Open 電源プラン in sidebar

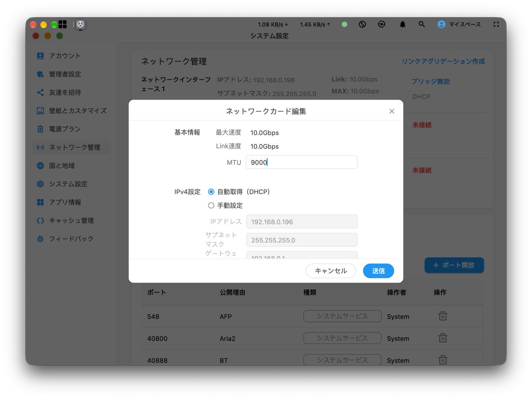coord(72,129)
